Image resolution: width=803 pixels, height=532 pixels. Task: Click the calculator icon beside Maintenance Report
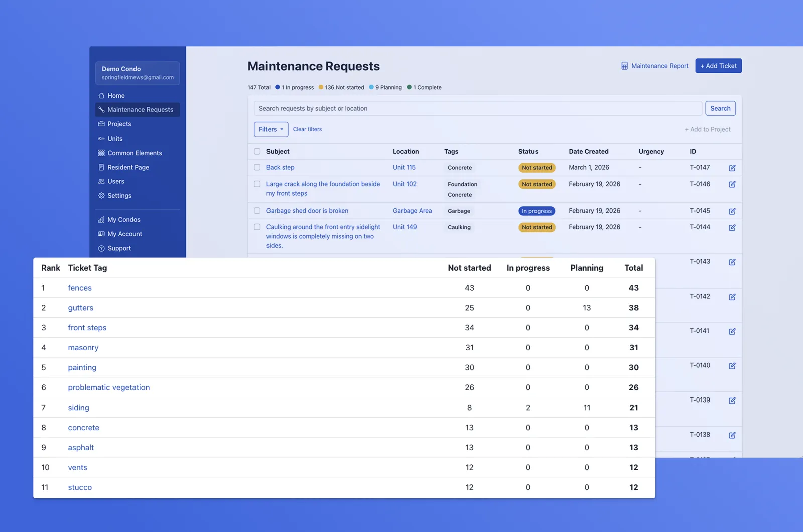625,66
